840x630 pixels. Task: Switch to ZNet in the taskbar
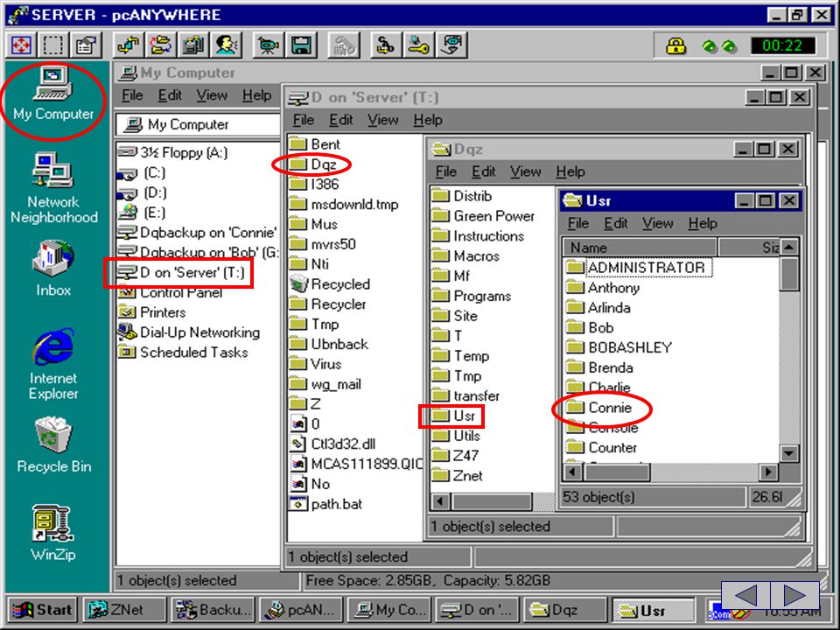tap(123, 610)
